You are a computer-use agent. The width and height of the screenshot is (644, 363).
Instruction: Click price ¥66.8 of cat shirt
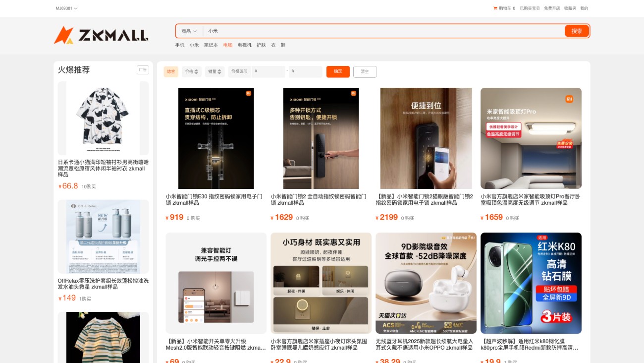68,186
